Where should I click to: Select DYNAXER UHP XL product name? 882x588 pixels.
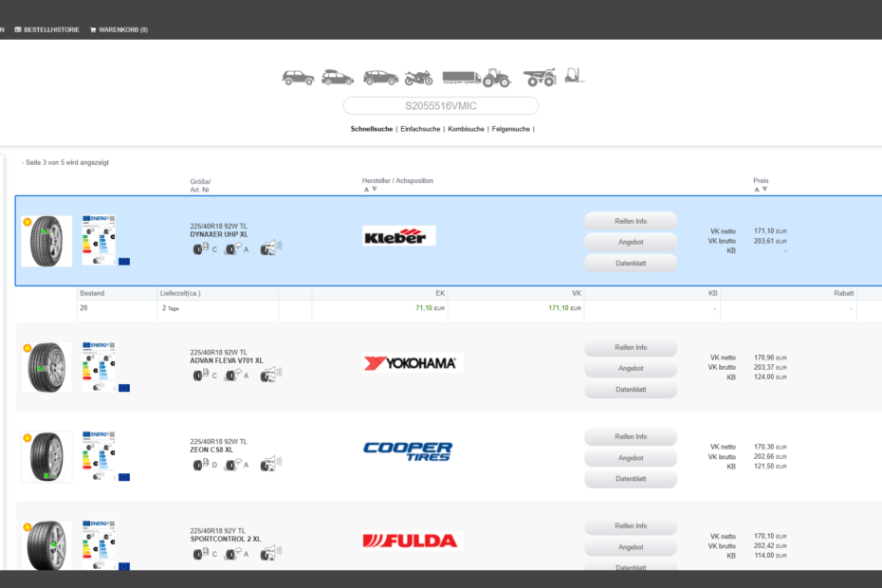(x=219, y=234)
